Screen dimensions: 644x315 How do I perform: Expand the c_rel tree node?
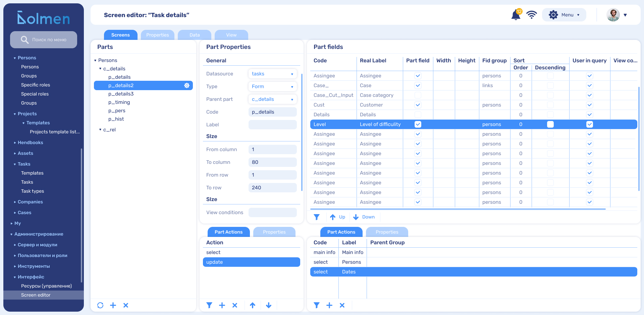pyautogui.click(x=100, y=130)
